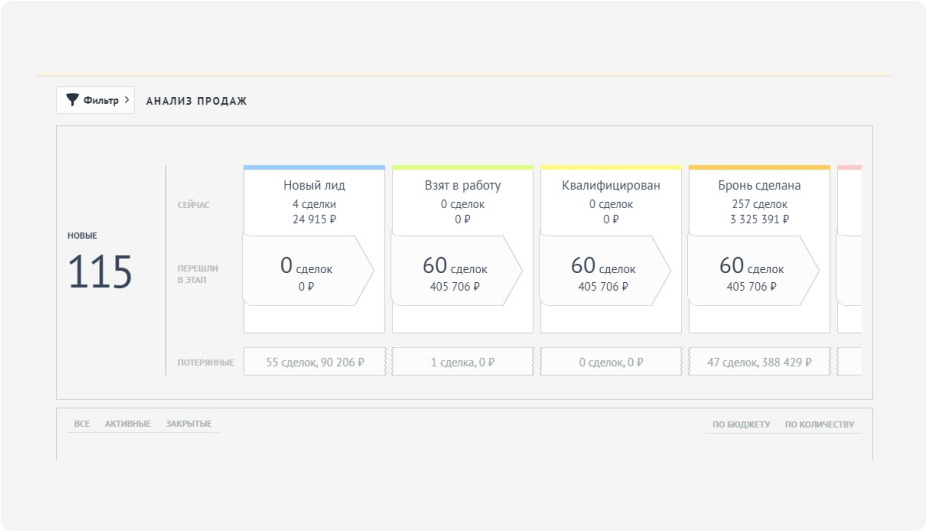Switch to the ВСЕ tab

(82, 424)
